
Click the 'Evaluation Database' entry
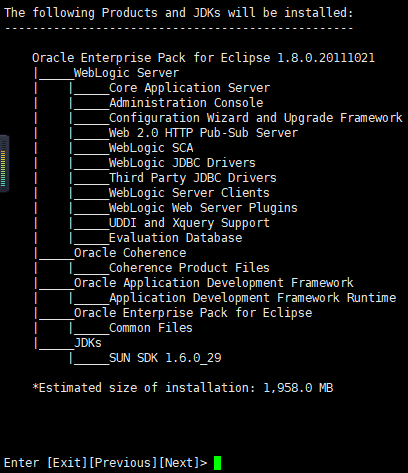pos(175,238)
